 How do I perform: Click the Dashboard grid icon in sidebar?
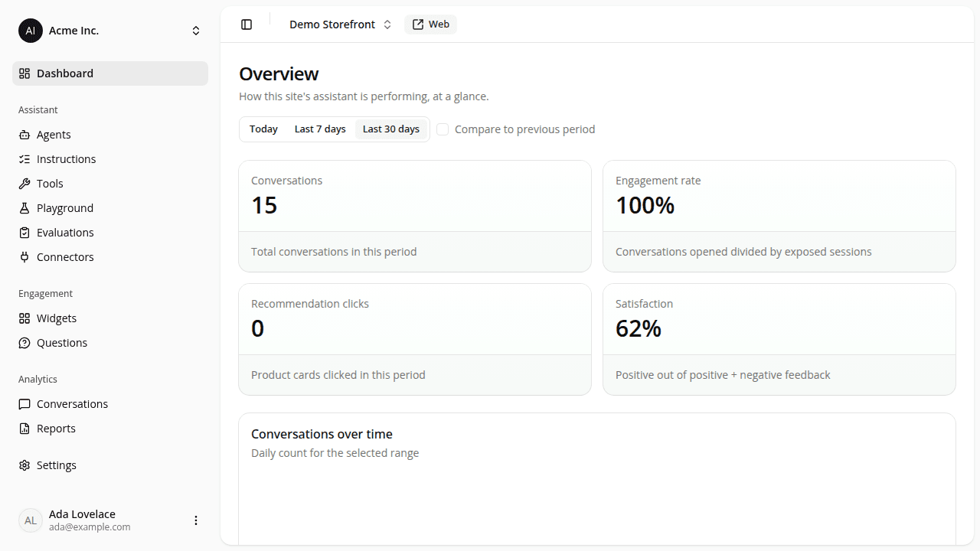(24, 73)
